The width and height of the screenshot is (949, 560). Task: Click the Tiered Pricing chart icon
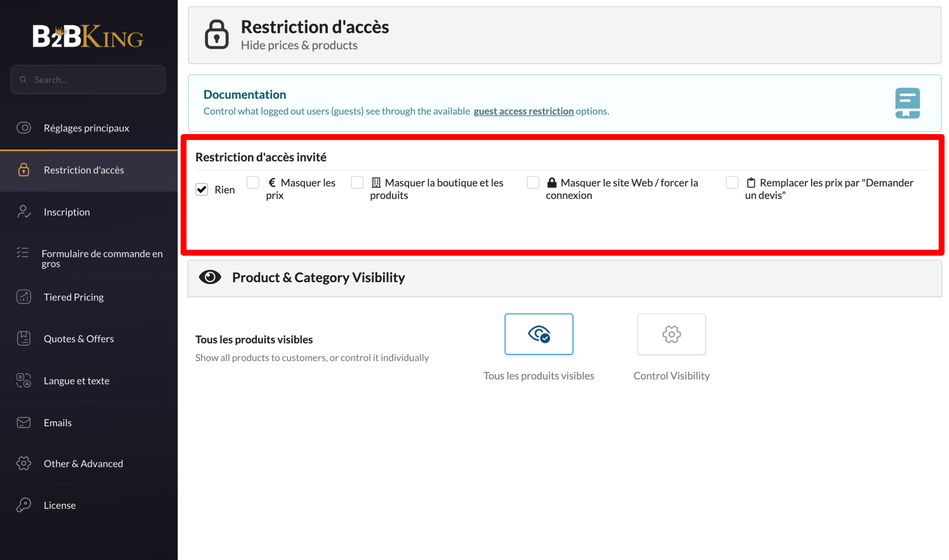coord(24,297)
